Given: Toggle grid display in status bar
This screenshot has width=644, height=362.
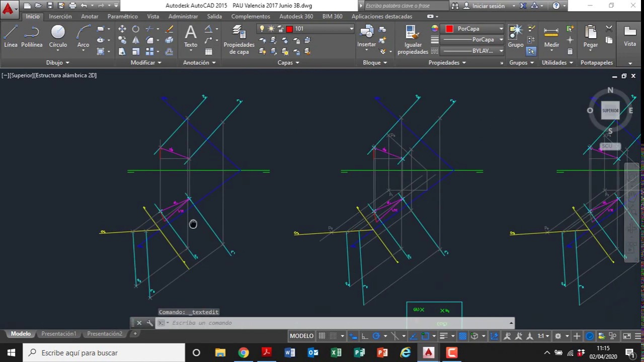Looking at the screenshot, I should click(x=322, y=336).
